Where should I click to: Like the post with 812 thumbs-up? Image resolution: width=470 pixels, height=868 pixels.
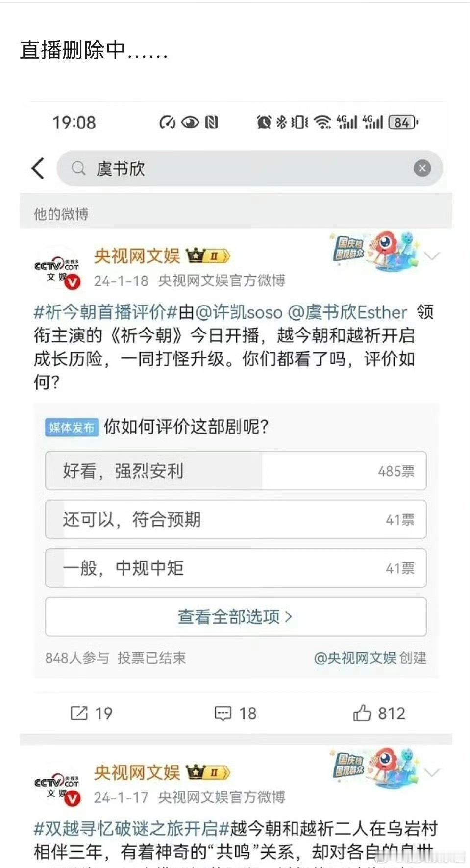click(362, 713)
